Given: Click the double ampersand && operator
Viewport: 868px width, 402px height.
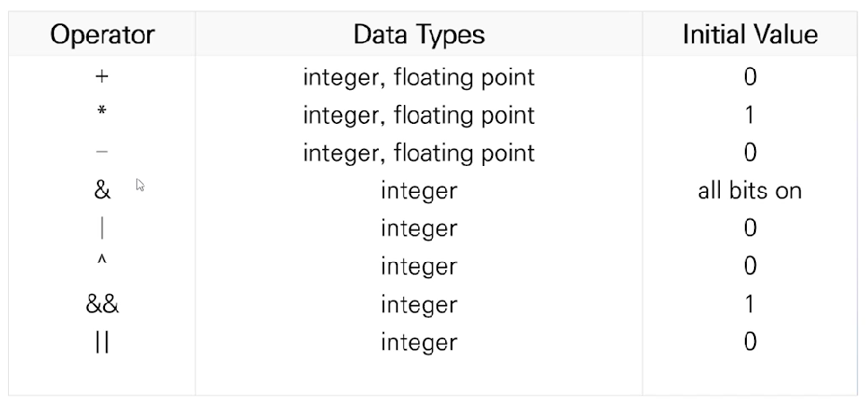Looking at the screenshot, I should coord(101,304).
